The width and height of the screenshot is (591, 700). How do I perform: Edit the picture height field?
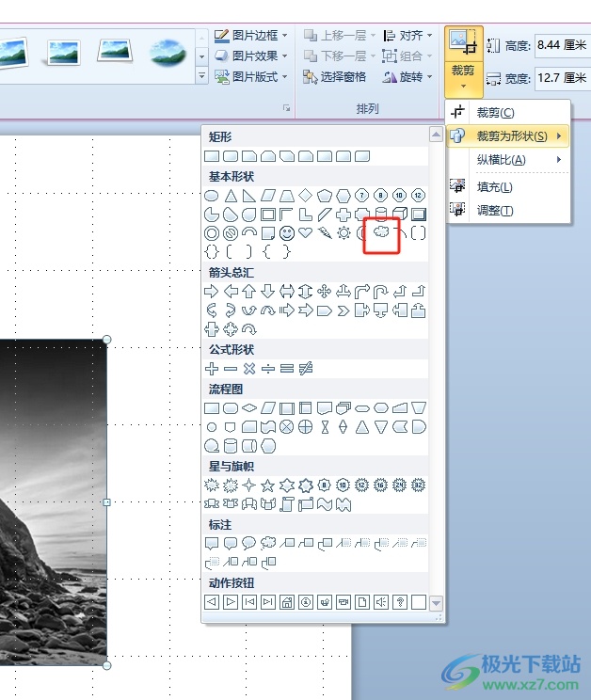coord(563,45)
